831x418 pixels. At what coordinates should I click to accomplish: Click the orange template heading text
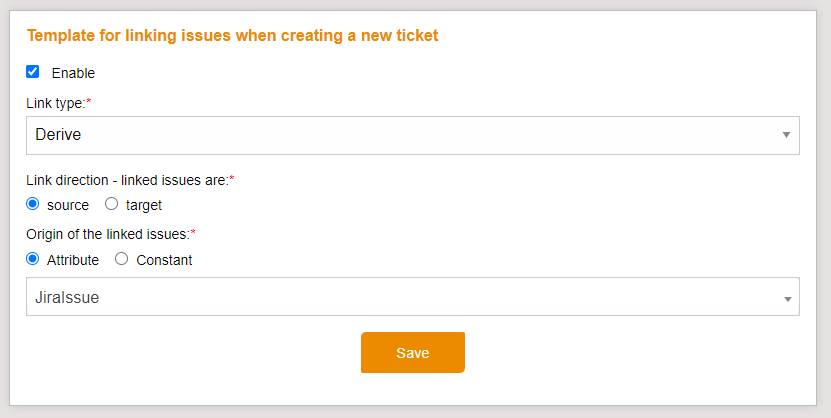tap(232, 36)
